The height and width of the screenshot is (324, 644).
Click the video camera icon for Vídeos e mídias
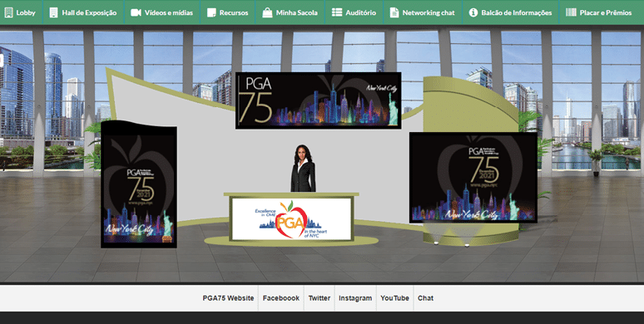click(x=136, y=12)
